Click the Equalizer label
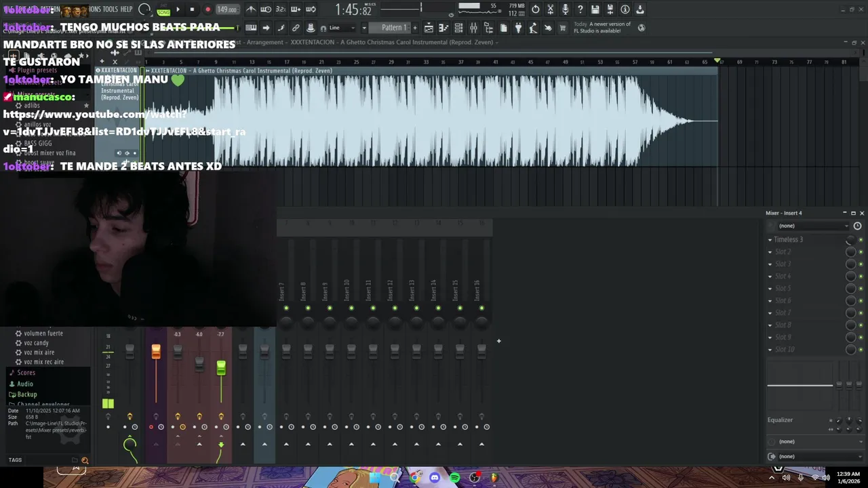This screenshot has height=488, width=868. [780, 420]
